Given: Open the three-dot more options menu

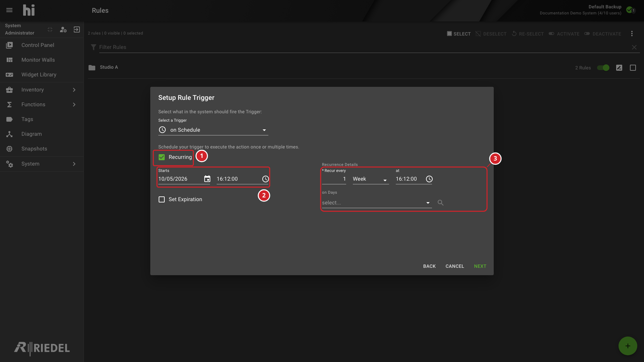Looking at the screenshot, I should tap(632, 34).
